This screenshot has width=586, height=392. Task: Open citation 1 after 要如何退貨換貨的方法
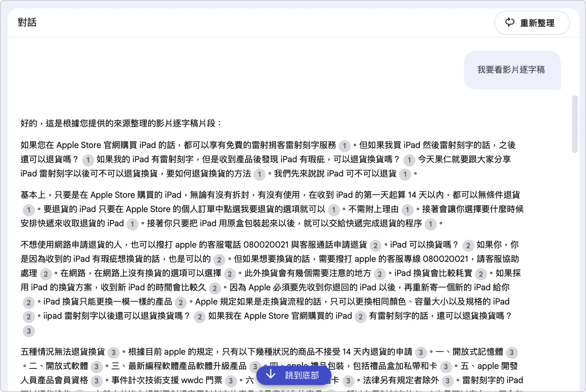pyautogui.click(x=260, y=174)
